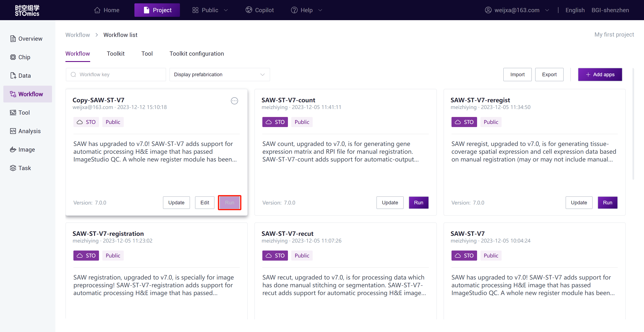
Task: Open the Tool sidebar section
Action: pyautogui.click(x=24, y=113)
